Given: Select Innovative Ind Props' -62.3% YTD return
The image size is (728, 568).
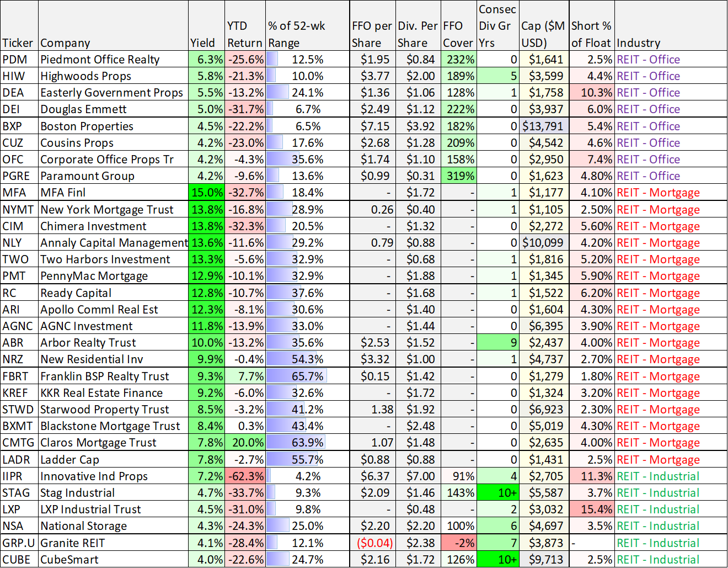Looking at the screenshot, I should (245, 476).
